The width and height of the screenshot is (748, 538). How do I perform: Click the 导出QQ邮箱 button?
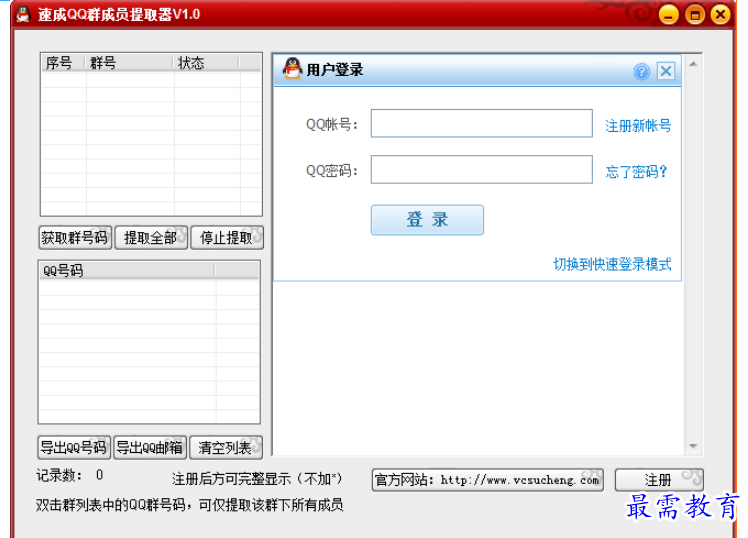pos(150,447)
